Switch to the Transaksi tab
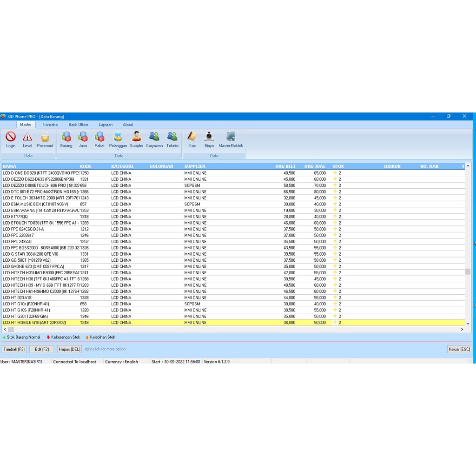476x476 pixels. point(50,125)
